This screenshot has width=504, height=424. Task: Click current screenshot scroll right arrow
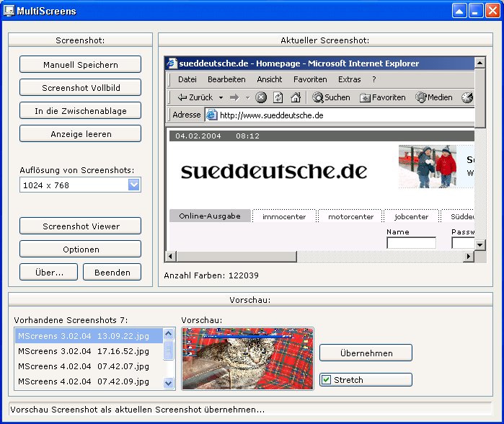click(469, 256)
